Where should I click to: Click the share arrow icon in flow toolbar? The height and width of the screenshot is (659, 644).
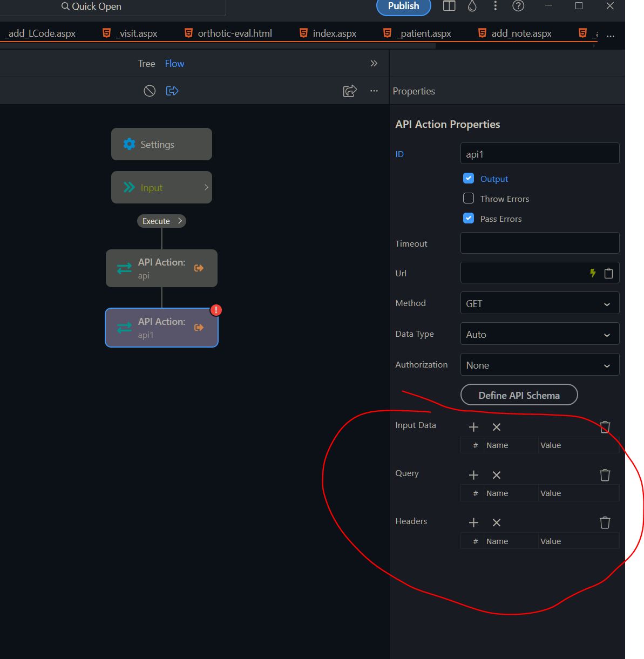[x=350, y=91]
